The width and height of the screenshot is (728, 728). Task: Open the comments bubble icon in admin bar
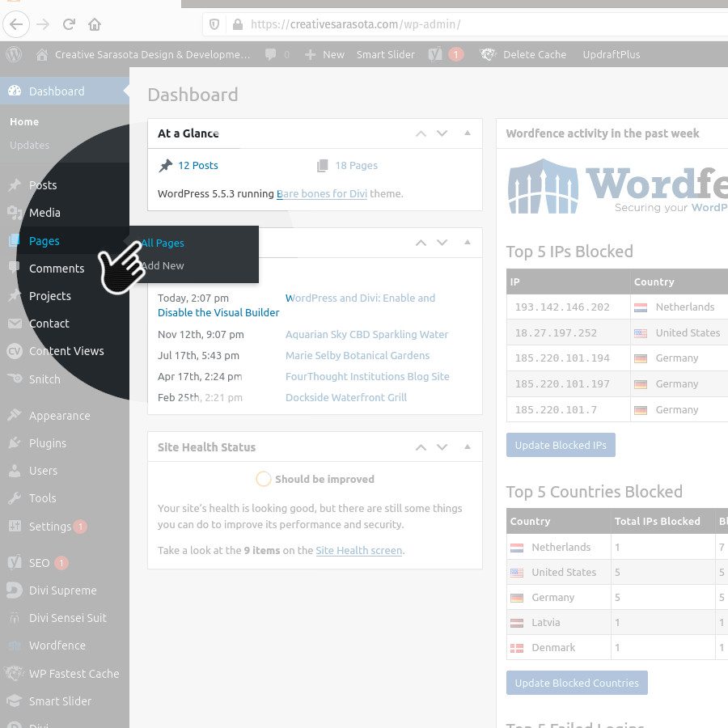(x=270, y=54)
